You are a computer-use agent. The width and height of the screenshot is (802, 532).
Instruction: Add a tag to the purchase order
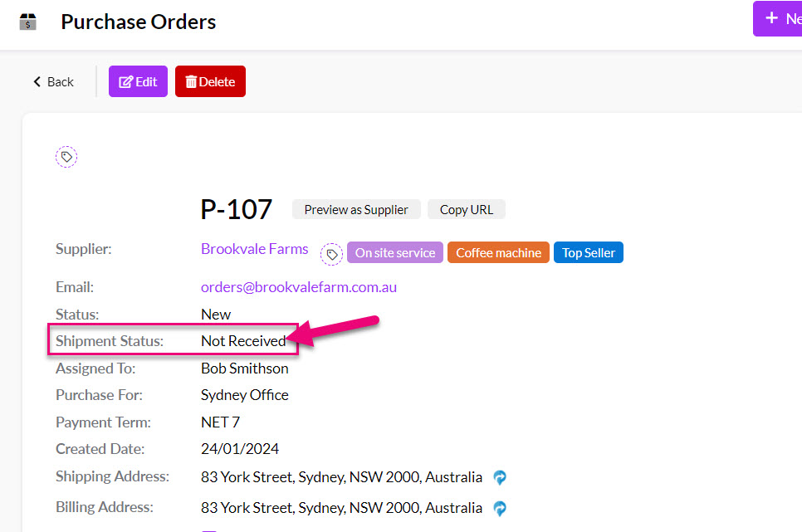[66, 157]
